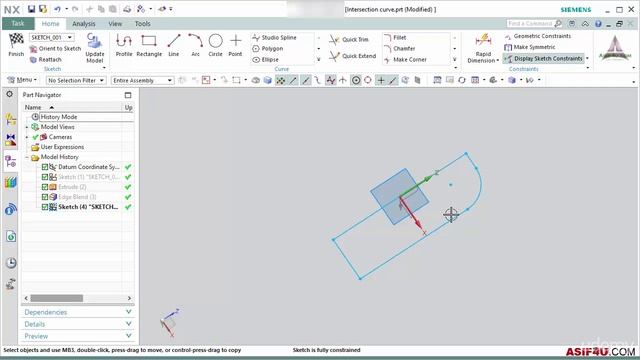Click the Save icon in title bar
The width and height of the screenshot is (640, 360).
tap(31, 9)
